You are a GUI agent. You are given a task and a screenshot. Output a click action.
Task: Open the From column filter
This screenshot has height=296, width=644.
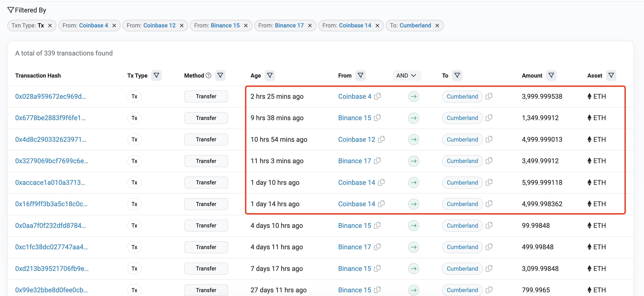360,75
